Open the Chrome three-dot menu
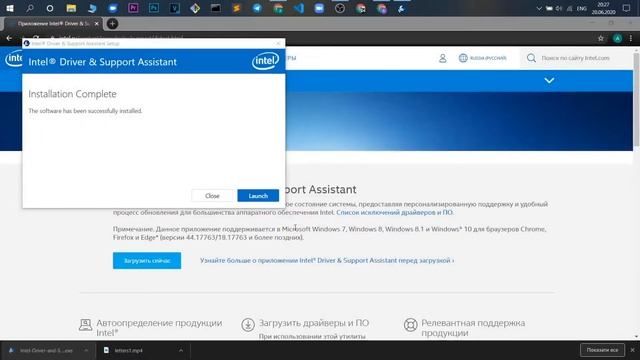 coord(631,38)
